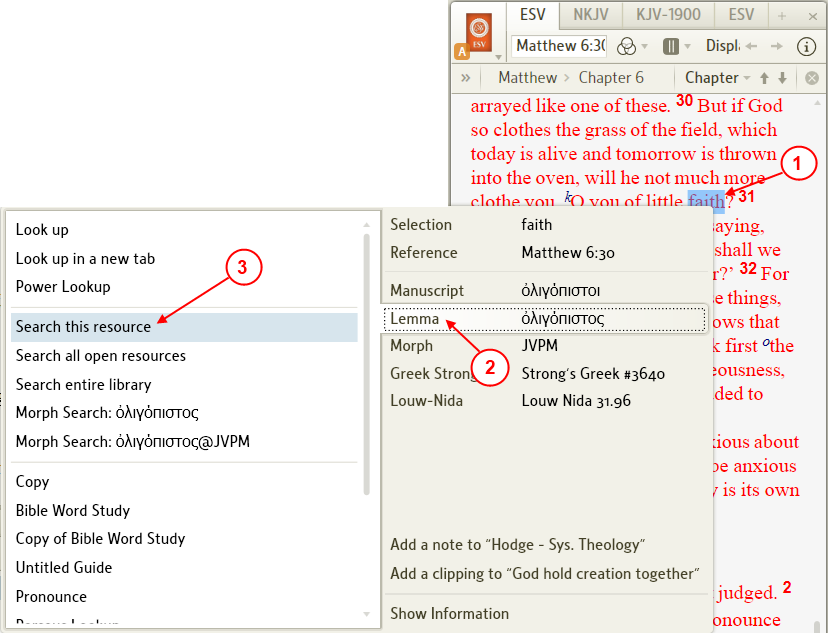Select the Reference Matthew 6:30 row
The height and width of the screenshot is (633, 828).
[545, 253]
